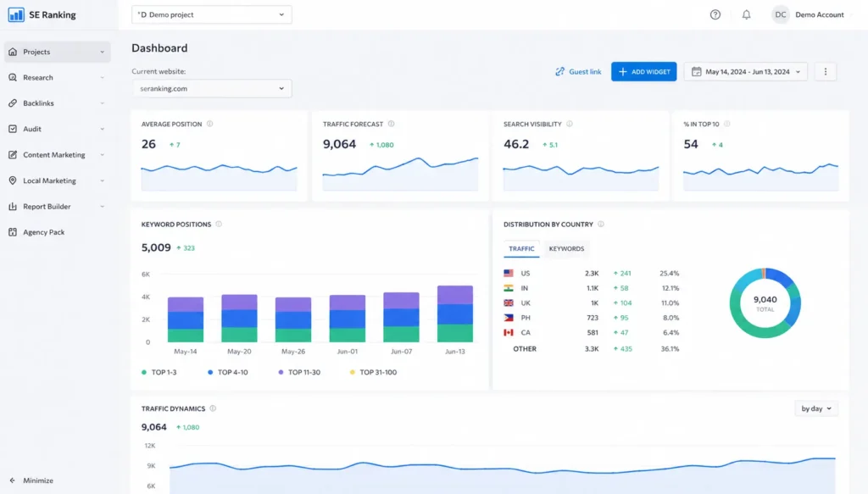Click the PH row 8.0% value
868x494 pixels.
click(671, 318)
